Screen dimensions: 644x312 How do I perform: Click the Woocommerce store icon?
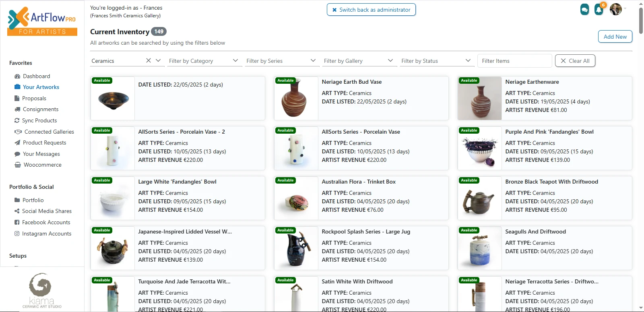(x=18, y=165)
